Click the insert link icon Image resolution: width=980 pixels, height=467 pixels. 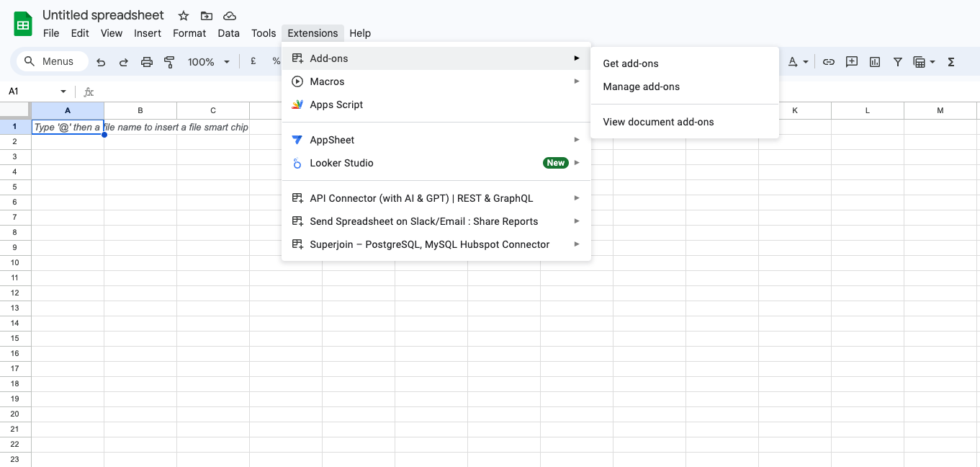(829, 62)
